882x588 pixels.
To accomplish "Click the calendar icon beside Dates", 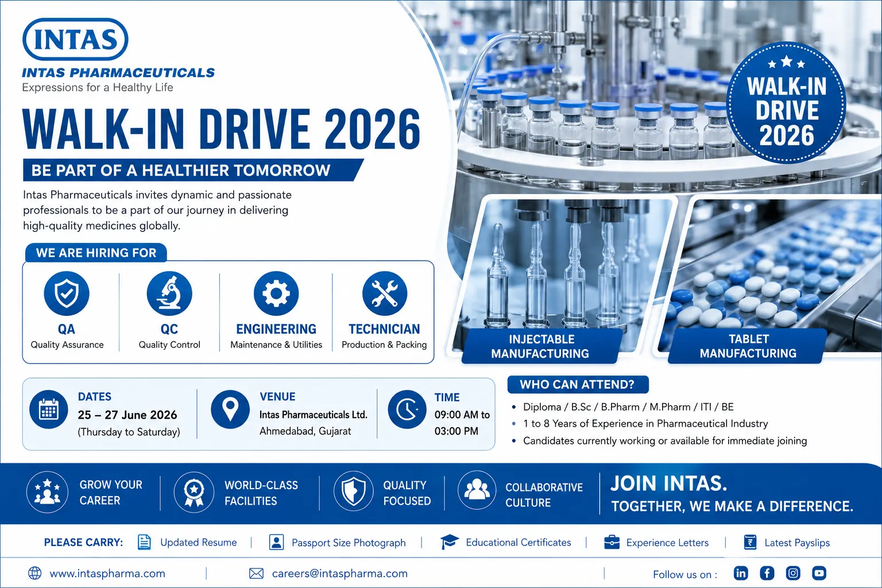I will tap(49, 409).
